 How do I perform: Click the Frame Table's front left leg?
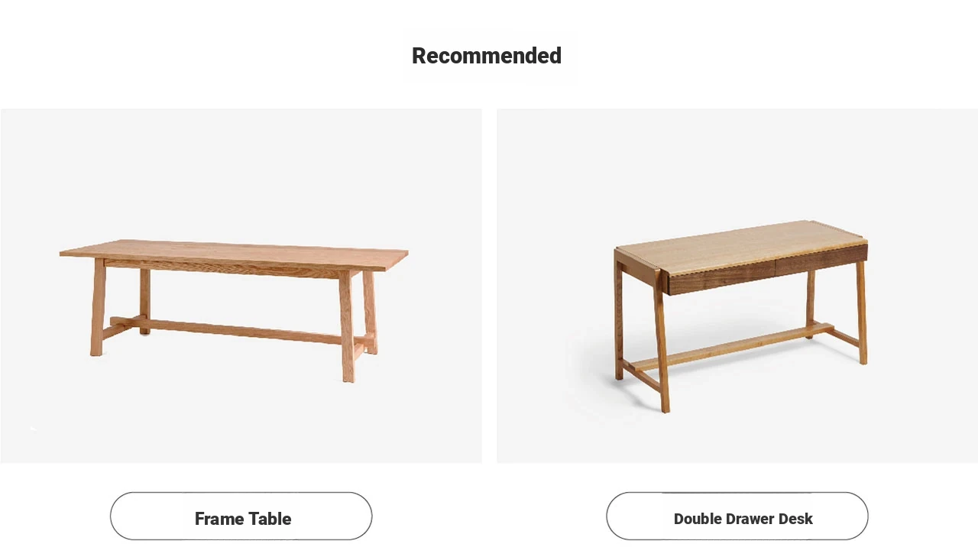tap(98, 306)
